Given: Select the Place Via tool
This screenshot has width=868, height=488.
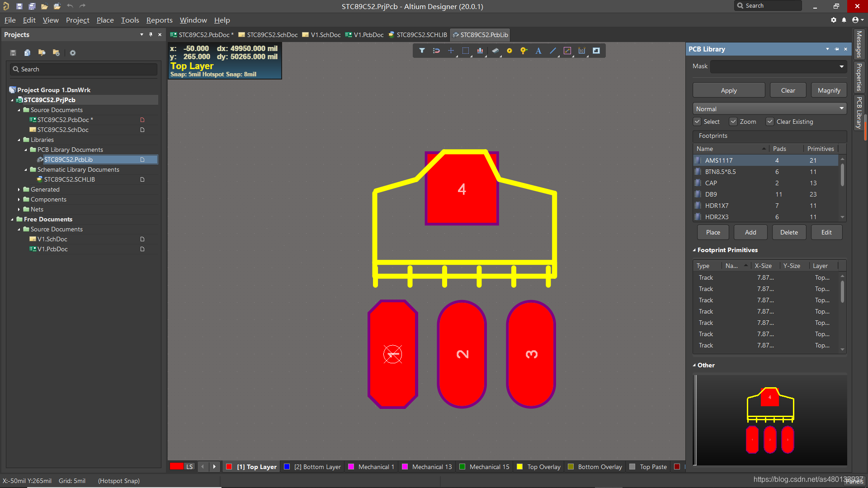Looking at the screenshot, I should (524, 51).
